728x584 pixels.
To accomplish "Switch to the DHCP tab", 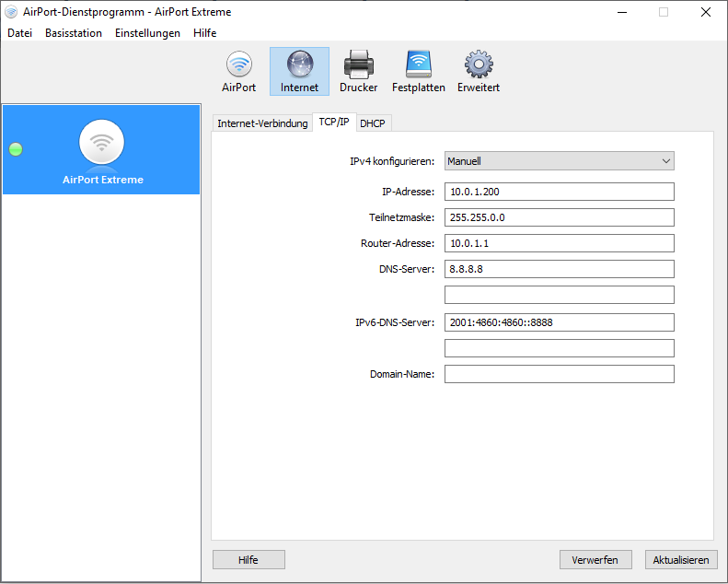I will click(x=373, y=123).
